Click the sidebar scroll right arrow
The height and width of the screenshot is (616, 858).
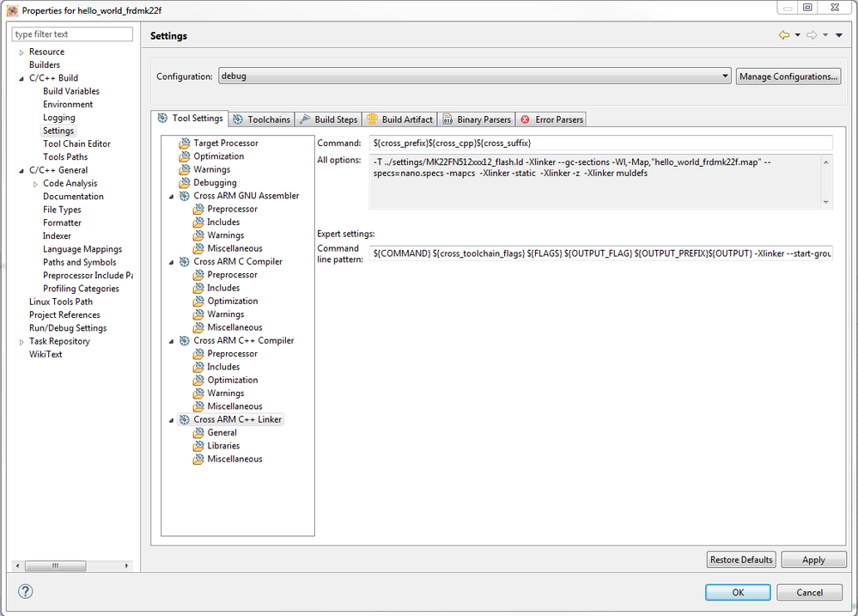point(126,565)
